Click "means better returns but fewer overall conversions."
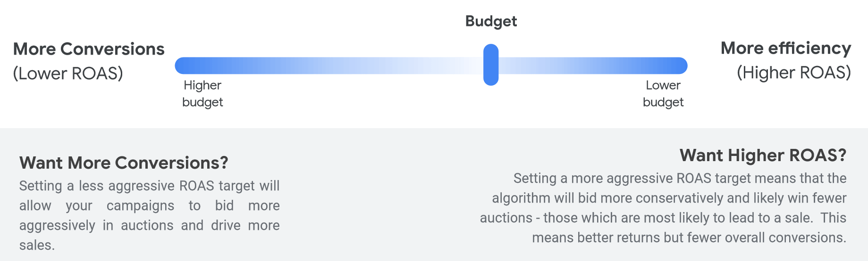Viewport: 868px width, 261px height. click(689, 237)
